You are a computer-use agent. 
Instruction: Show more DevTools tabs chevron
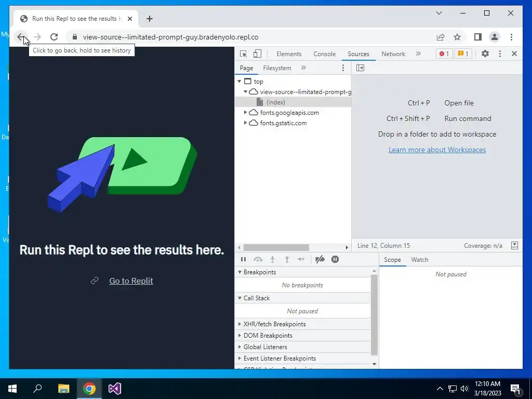click(418, 54)
